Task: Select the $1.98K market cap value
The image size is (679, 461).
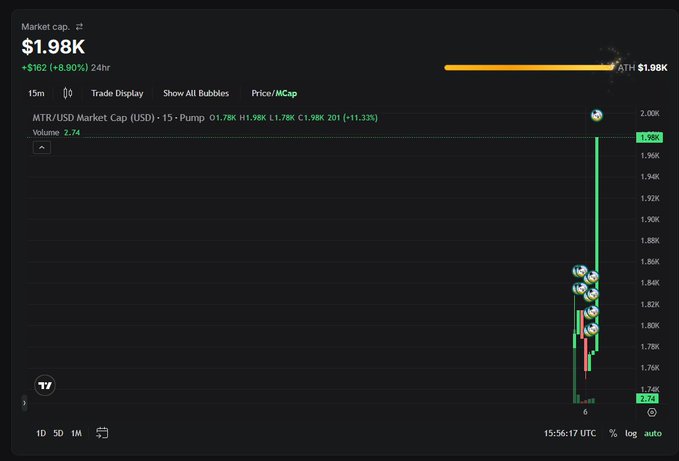Action: [x=53, y=47]
